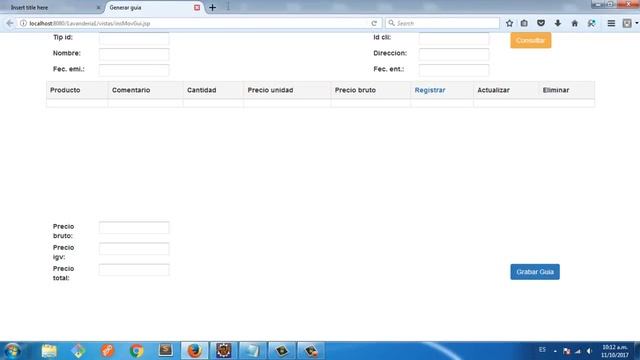Viewport: 640px width, 360px height.
Task: Show site information in the address bar
Action: pyautogui.click(x=23, y=23)
